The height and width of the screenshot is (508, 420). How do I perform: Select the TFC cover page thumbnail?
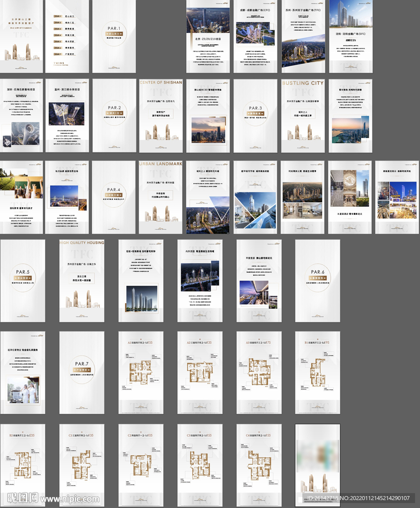coord(21,36)
